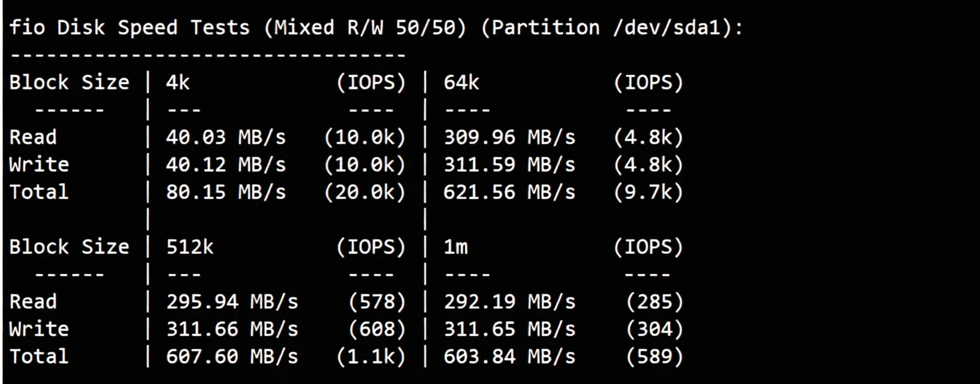Click the (20.0k) IOPS total figure

pos(365,192)
